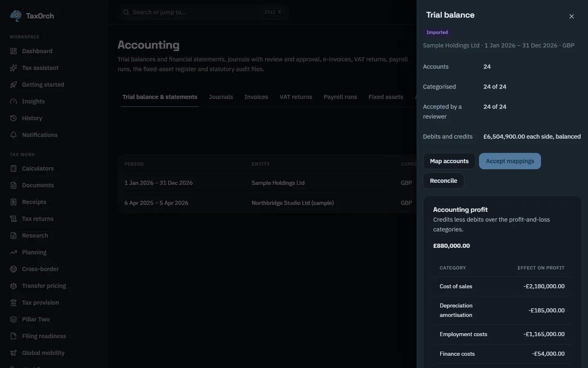Click the 6 Apr 2025 – 5 Apr 2026 period cell
588x368 pixels.
pyautogui.click(x=156, y=203)
